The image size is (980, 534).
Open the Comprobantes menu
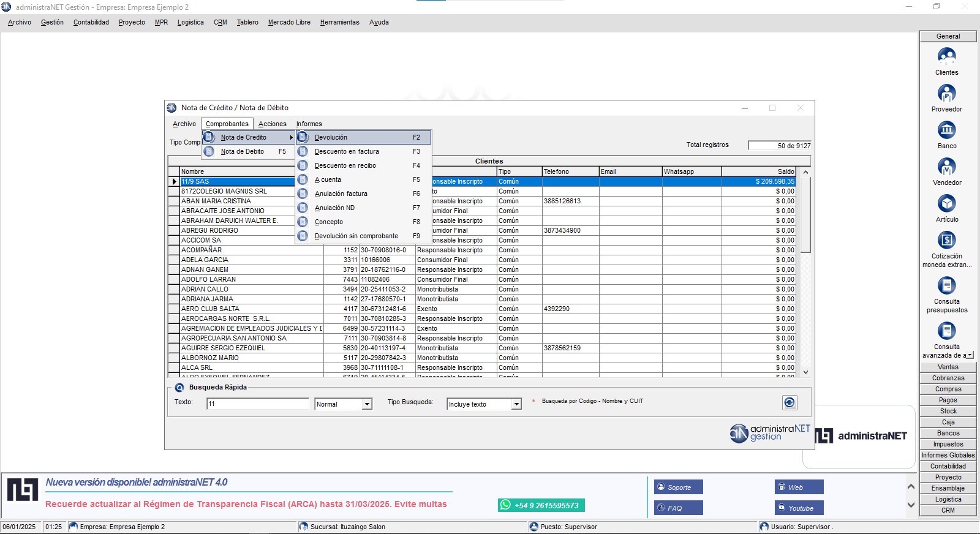point(227,124)
